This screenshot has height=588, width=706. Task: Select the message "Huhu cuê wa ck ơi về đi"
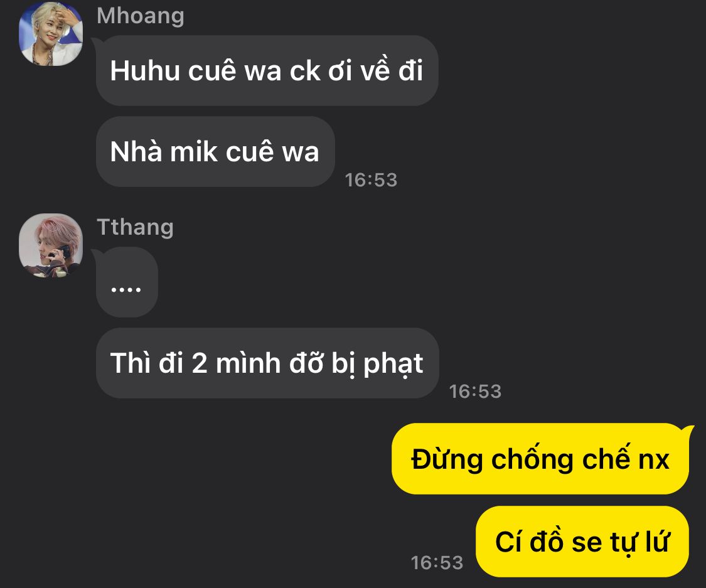267,71
